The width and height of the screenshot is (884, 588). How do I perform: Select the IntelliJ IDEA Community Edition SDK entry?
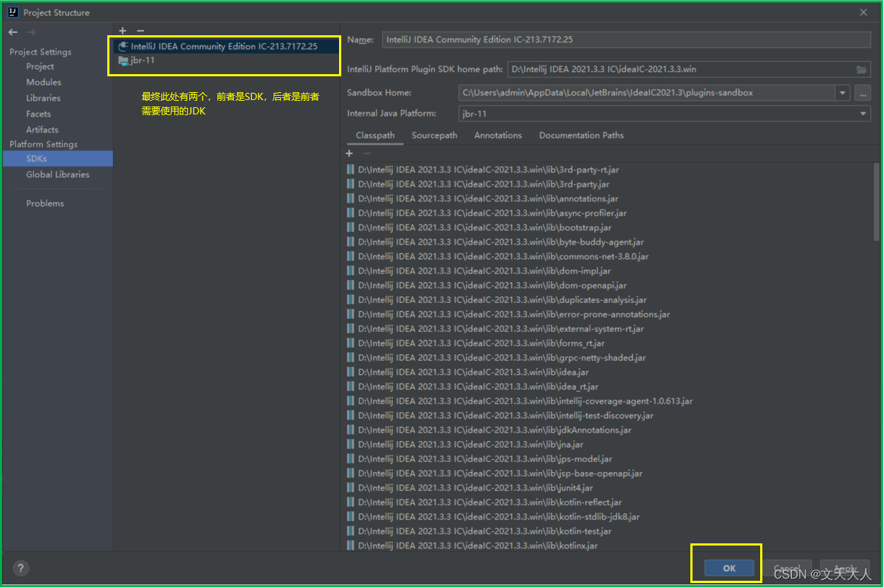click(223, 45)
